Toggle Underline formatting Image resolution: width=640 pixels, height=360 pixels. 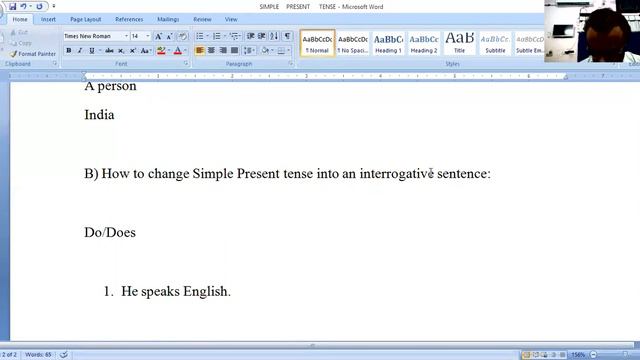click(91, 50)
